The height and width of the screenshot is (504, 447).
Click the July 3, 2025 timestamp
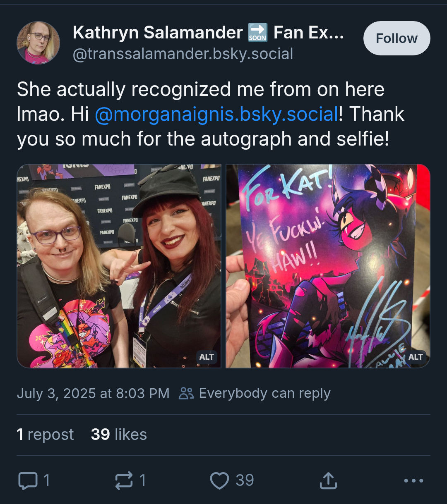93,393
